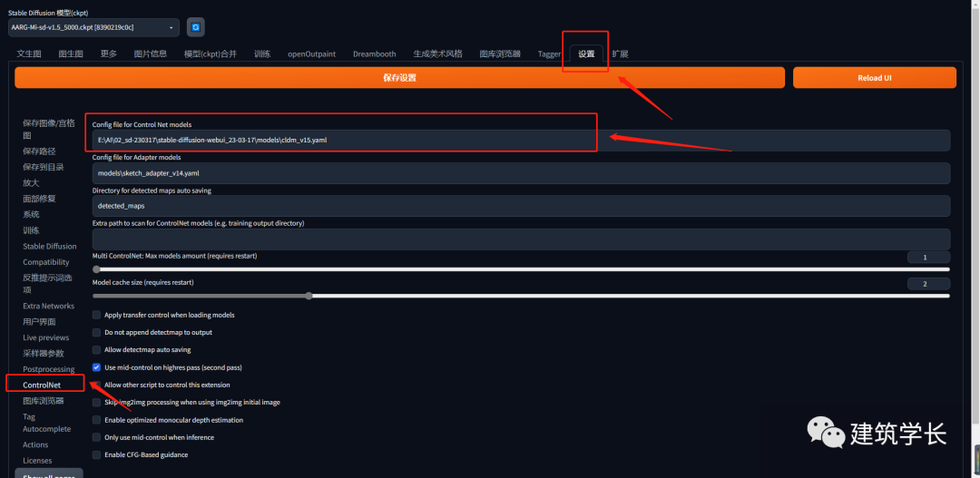This screenshot has height=478, width=980.
Task: Enable Apply transfer control when loading models
Action: [x=97, y=315]
